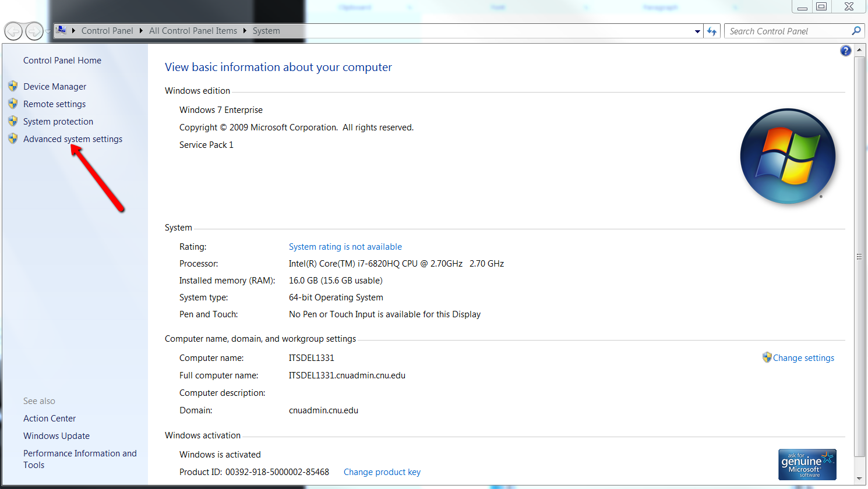Click the System rating is not available link
Image resolution: width=868 pixels, height=489 pixels.
[345, 247]
